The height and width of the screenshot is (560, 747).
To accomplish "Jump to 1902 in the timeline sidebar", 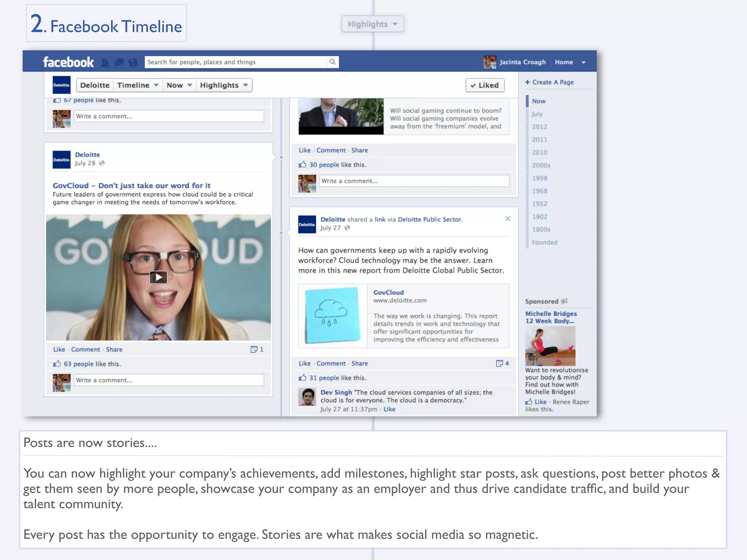I will tap(539, 216).
